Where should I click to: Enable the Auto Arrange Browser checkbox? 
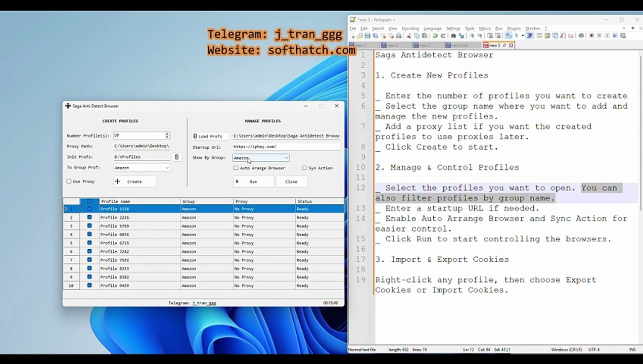(x=236, y=168)
